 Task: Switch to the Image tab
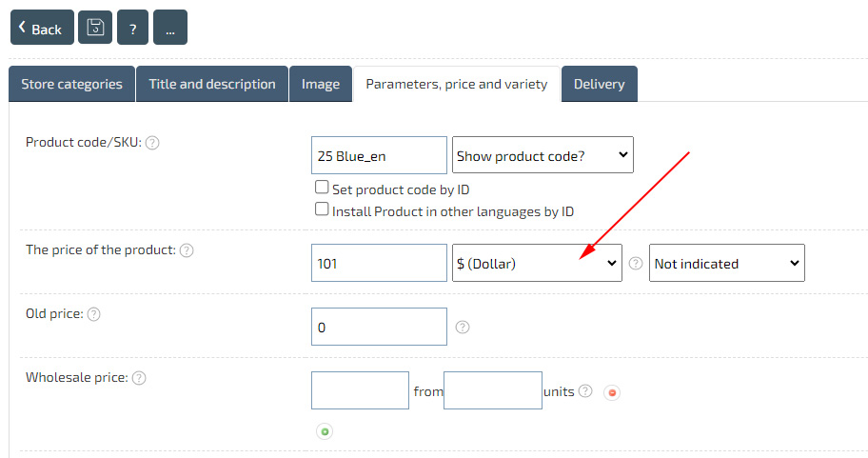320,84
